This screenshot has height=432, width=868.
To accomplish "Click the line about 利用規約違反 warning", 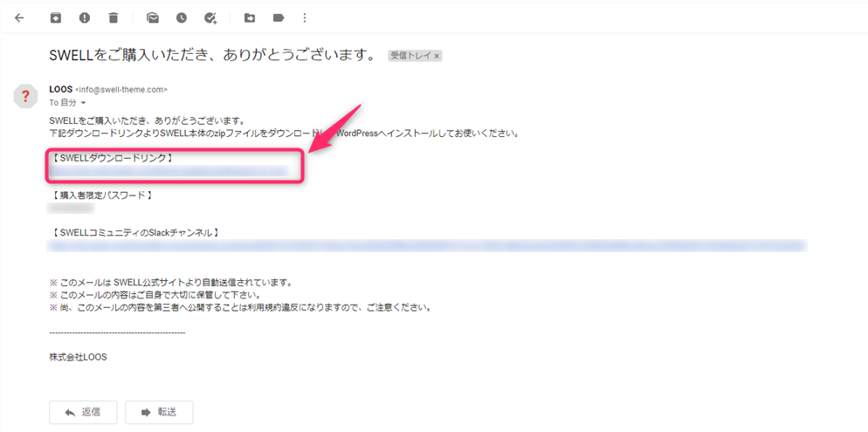I will [x=240, y=307].
